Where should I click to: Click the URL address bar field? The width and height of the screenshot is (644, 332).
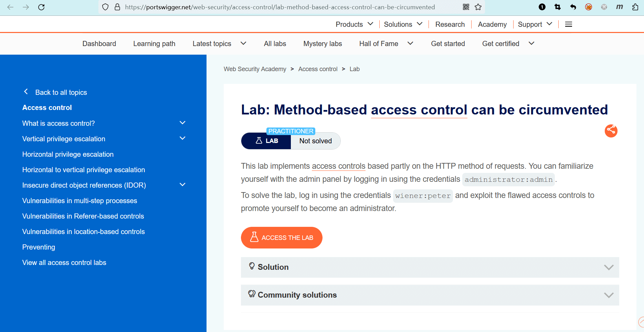[279, 7]
